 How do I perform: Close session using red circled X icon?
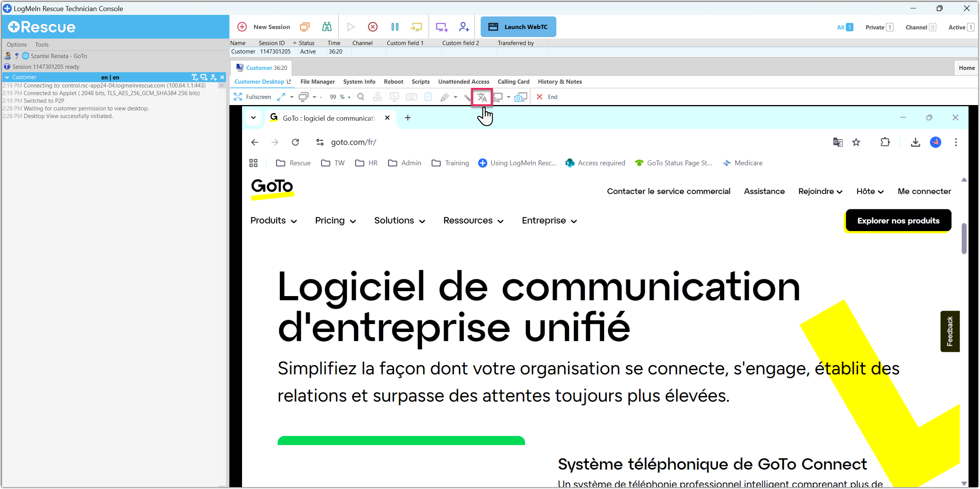click(372, 27)
